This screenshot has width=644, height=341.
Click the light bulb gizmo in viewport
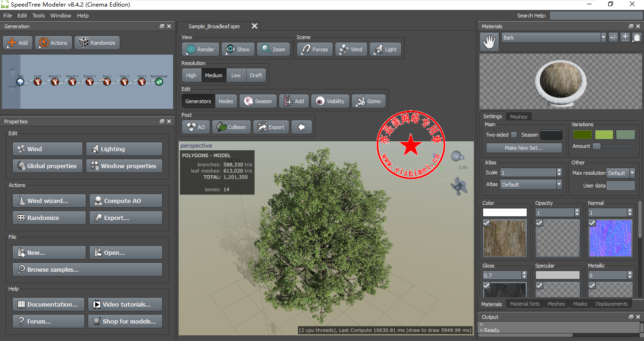[x=457, y=157]
